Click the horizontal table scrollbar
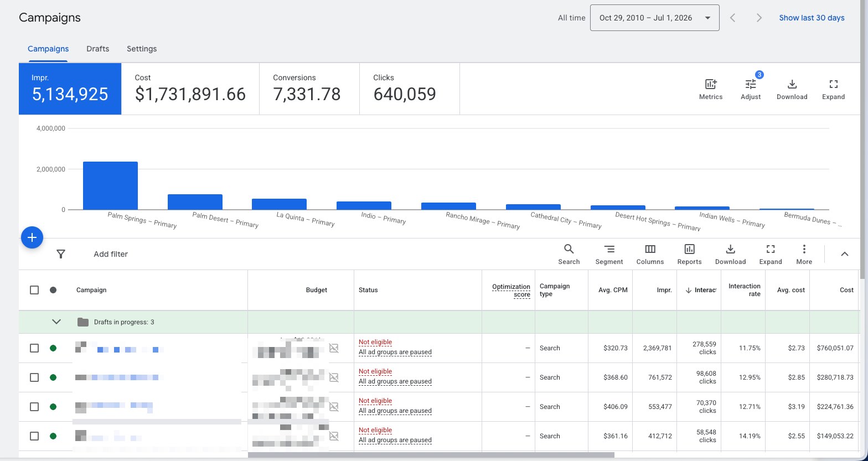Screen dimensions: 868x461 [x=432, y=455]
